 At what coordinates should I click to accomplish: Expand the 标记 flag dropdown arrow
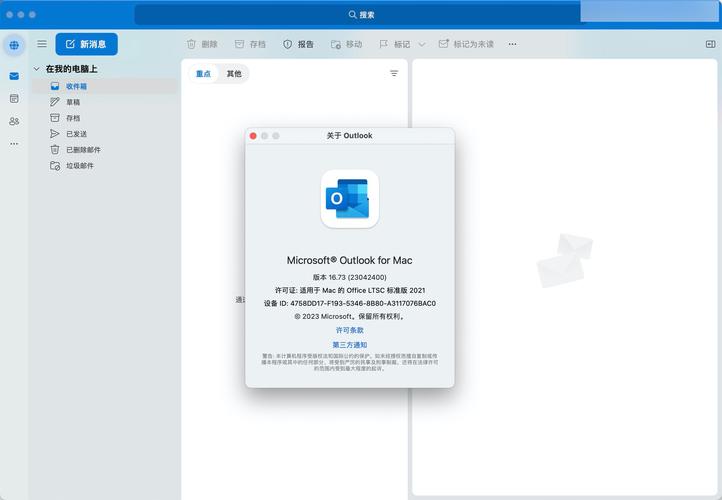point(421,44)
